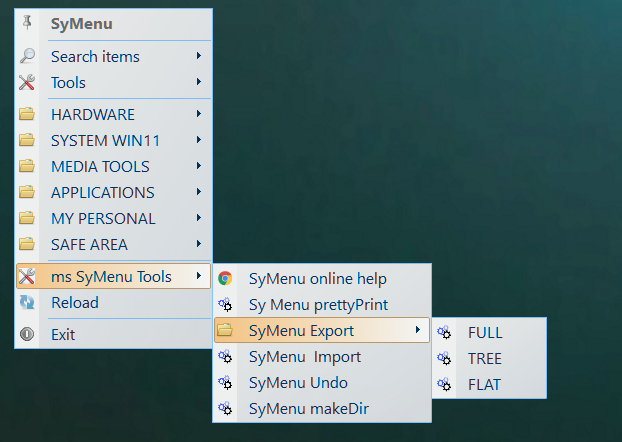The image size is (622, 442).
Task: Click the gears icon beside SyMenu Undo
Action: (x=225, y=382)
